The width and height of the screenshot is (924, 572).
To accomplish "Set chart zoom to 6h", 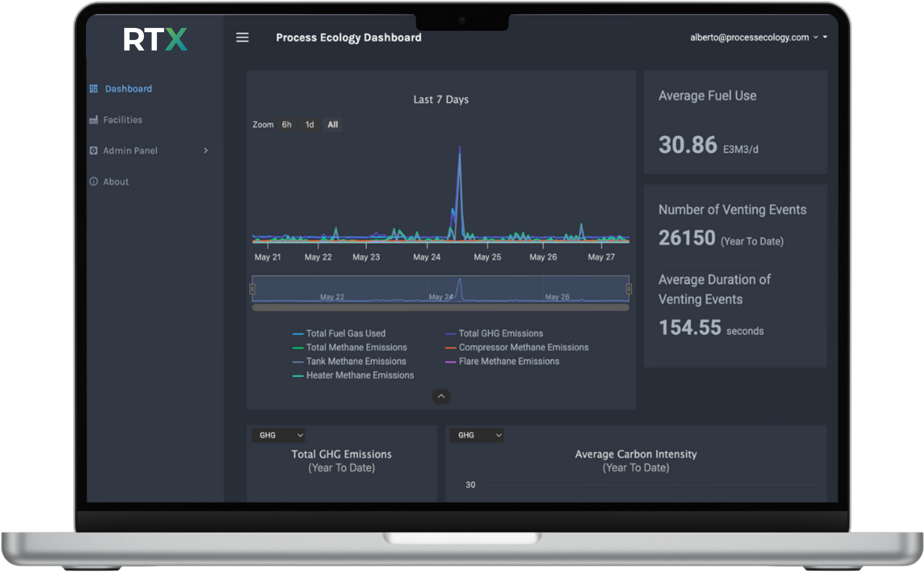I will [x=287, y=124].
